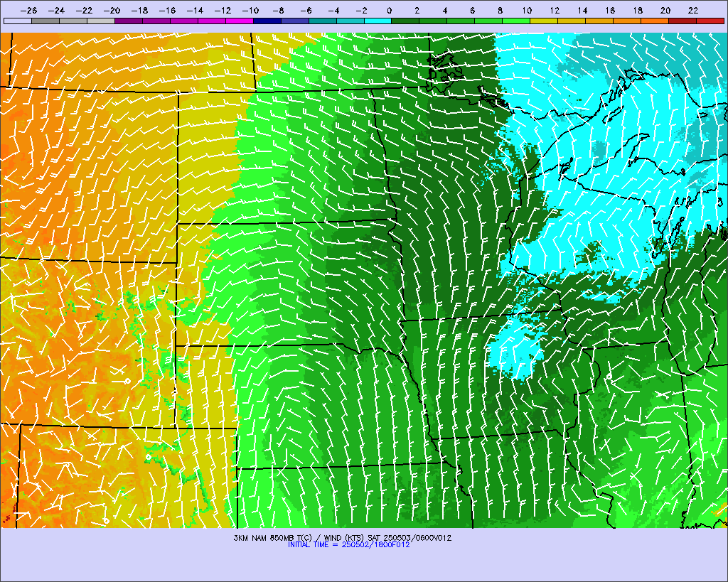Click the dark gray swatch between -26 and -24
This screenshot has width=728, height=582.
tap(45, 21)
